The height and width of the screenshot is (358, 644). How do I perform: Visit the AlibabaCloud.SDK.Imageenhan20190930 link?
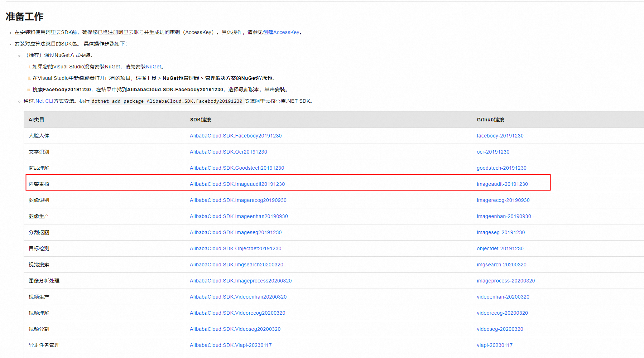pyautogui.click(x=239, y=216)
